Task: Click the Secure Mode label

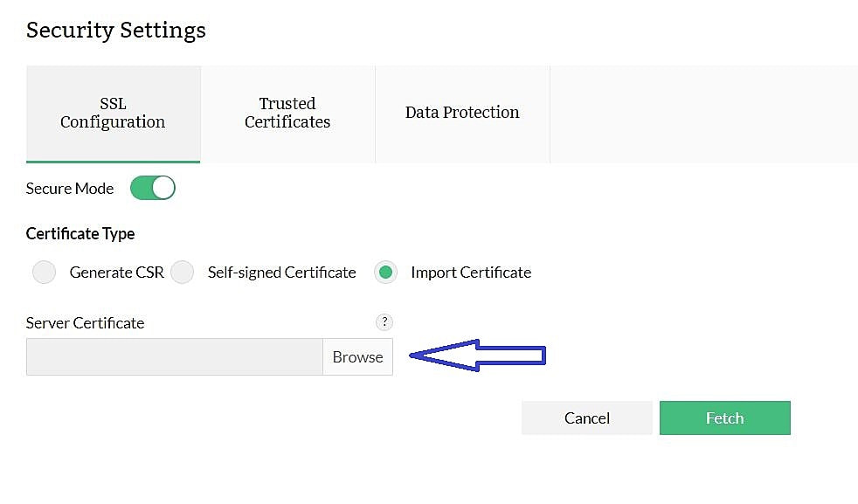Action: pos(70,189)
